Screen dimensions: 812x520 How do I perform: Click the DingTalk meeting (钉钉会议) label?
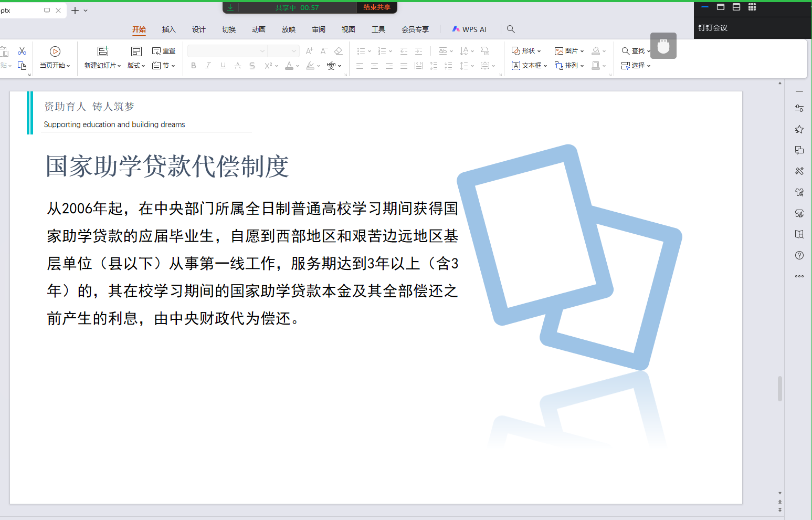coord(713,28)
